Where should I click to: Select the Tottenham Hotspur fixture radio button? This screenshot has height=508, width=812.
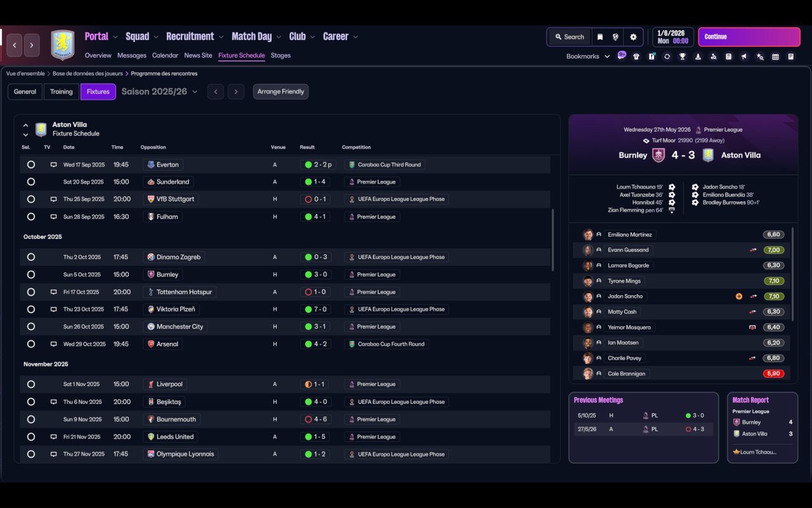30,292
